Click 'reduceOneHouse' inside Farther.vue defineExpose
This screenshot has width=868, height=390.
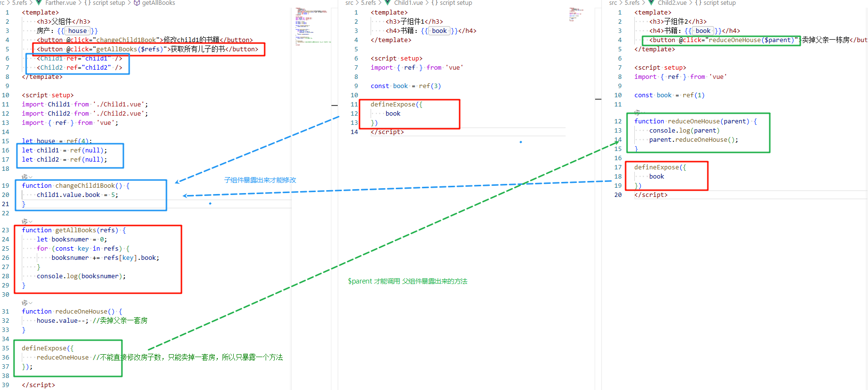click(63, 358)
